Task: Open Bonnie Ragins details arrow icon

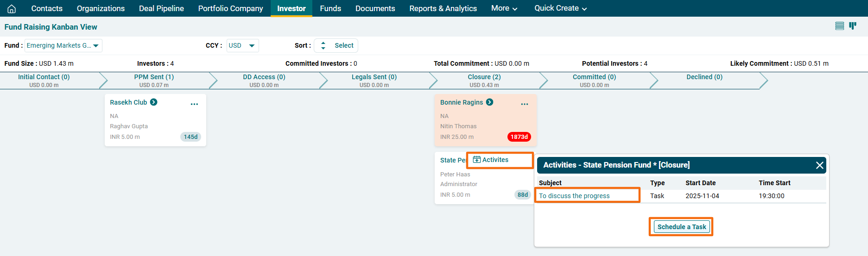Action: pos(489,102)
